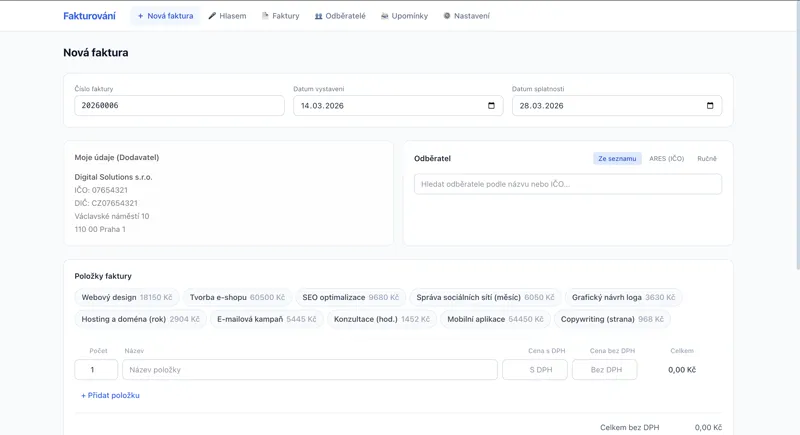The width and height of the screenshot is (800, 435).
Task: Add the Tvorba e-shopu preset item
Action: (237, 297)
